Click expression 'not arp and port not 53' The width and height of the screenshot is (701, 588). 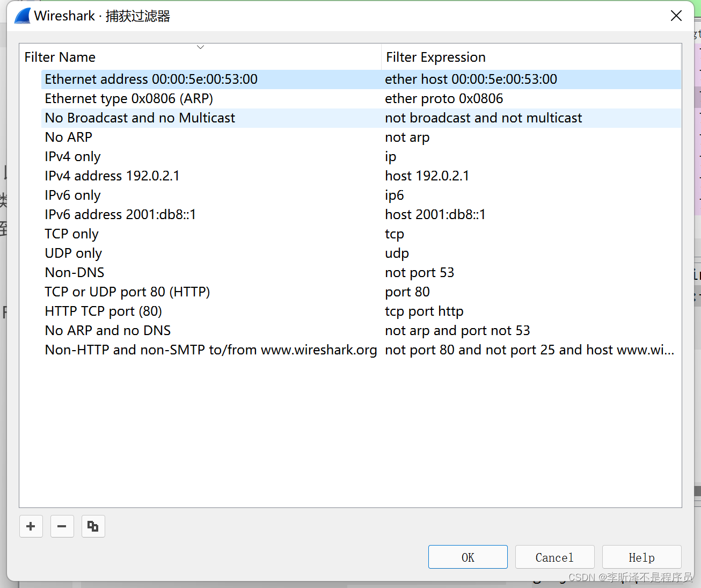457,331
